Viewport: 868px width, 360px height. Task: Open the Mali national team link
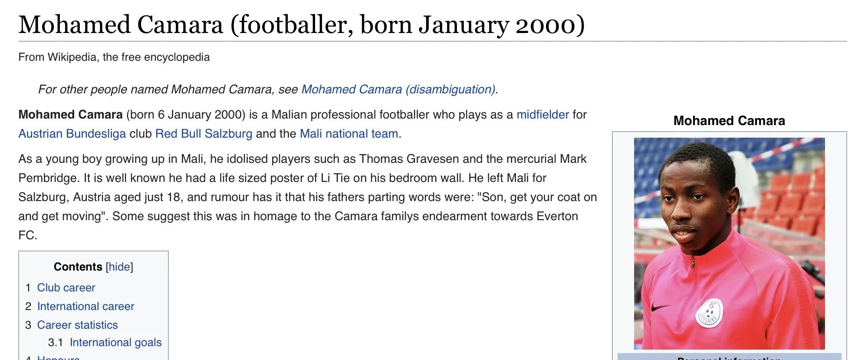(349, 134)
